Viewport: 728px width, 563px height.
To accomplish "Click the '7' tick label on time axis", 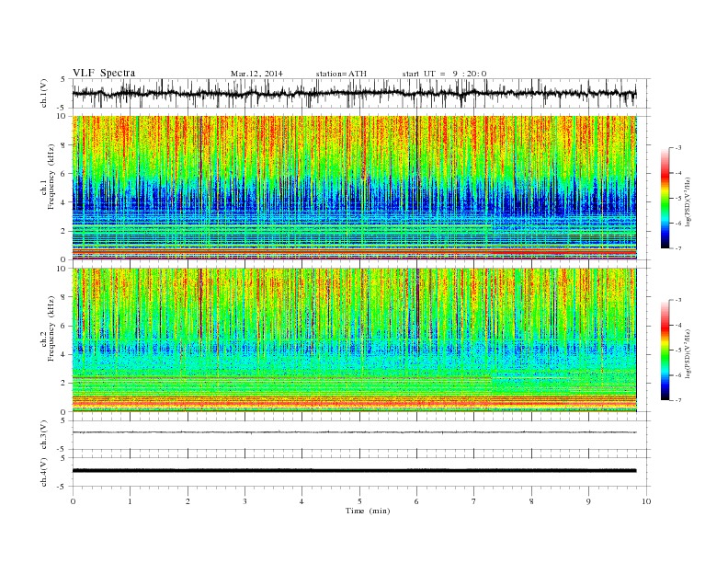I will tap(474, 501).
